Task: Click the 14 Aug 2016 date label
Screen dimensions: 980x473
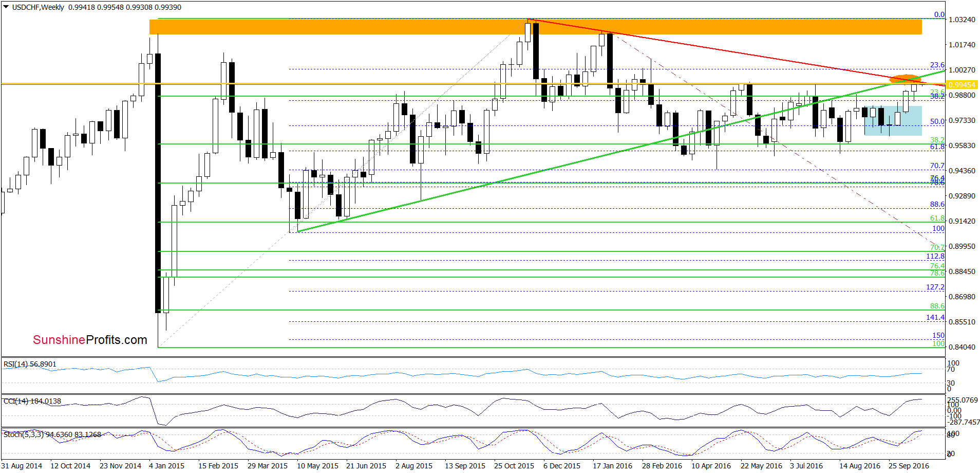Action: pyautogui.click(x=860, y=466)
